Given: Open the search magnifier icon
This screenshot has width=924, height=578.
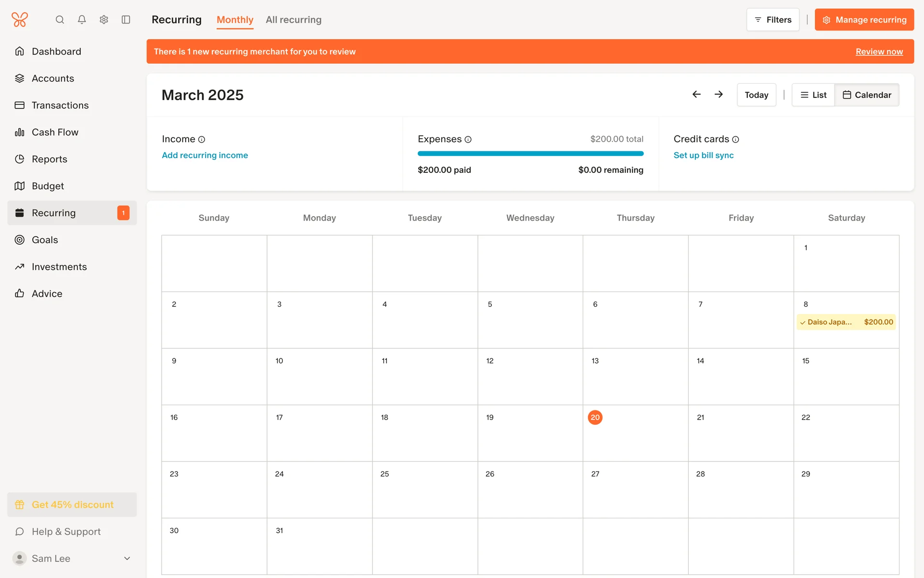Looking at the screenshot, I should (x=60, y=20).
